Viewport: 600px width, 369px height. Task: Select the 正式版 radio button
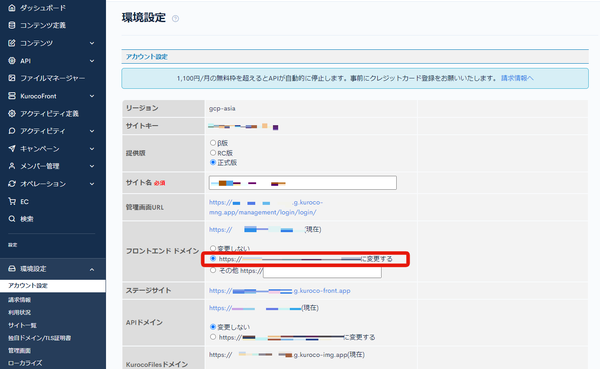click(213, 163)
